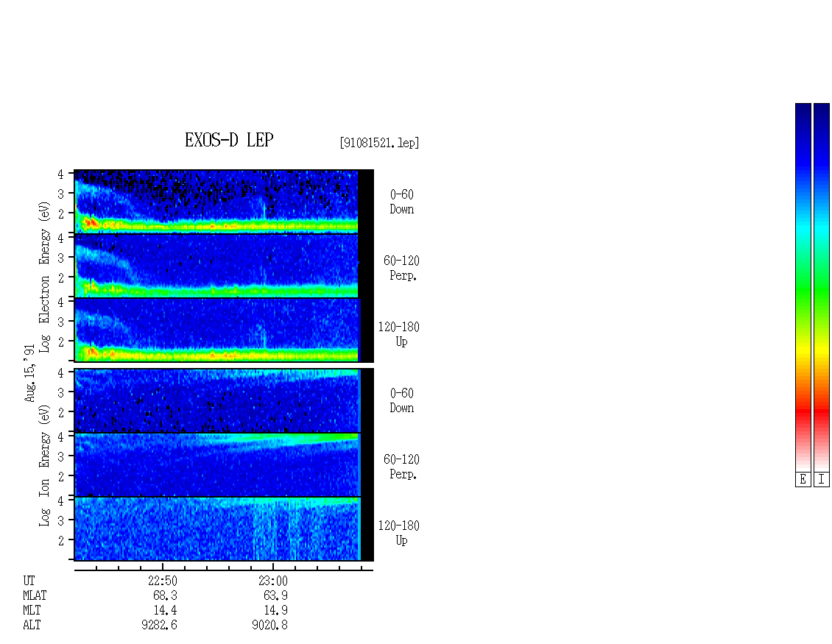832x644 pixels.
Task: Click the MLT value 14.9
Action: click(x=275, y=611)
